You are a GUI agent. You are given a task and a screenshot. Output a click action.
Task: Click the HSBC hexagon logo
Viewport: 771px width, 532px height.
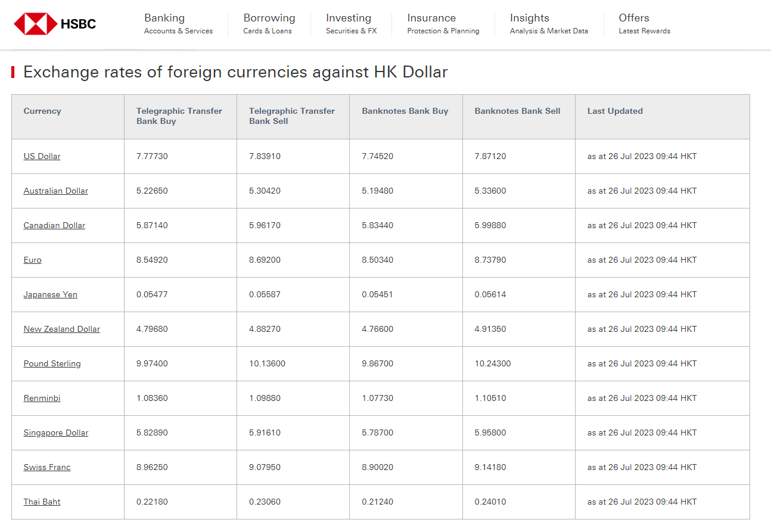pyautogui.click(x=35, y=24)
